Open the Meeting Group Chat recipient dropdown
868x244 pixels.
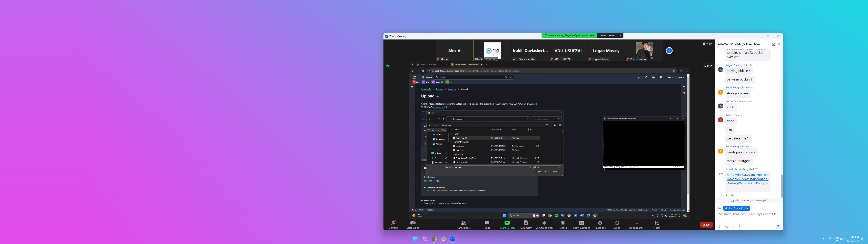coord(736,208)
